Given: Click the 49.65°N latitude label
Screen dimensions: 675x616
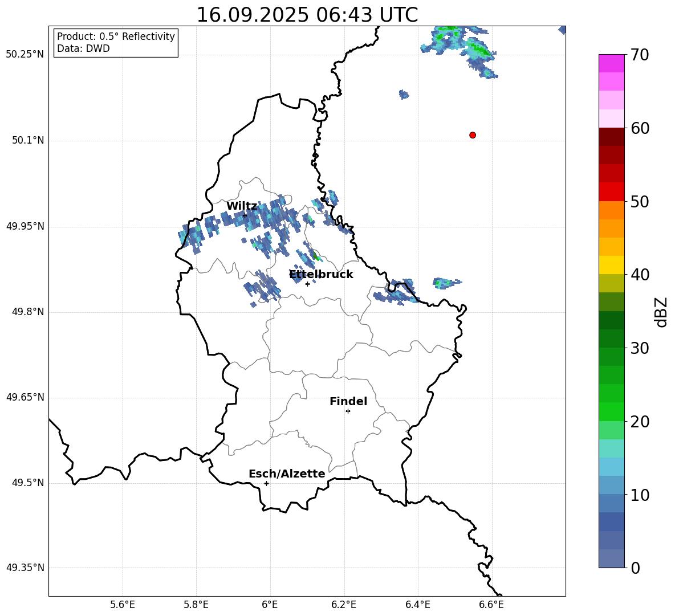Looking at the screenshot, I should [25, 397].
